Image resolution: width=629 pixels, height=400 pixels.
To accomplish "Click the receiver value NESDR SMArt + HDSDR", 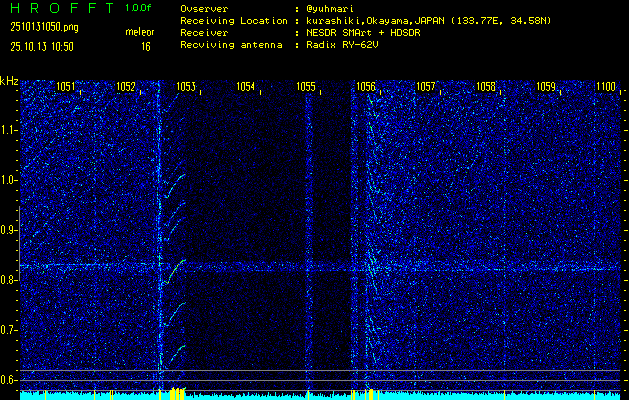I will [363, 33].
